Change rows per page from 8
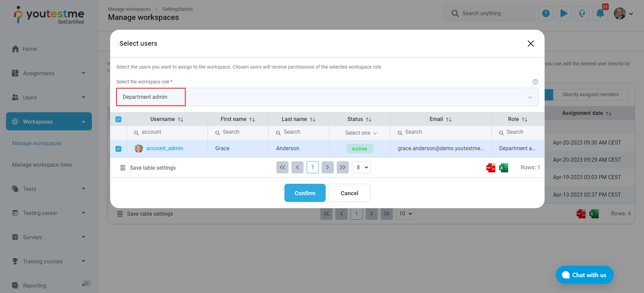The height and width of the screenshot is (293, 644). point(361,167)
